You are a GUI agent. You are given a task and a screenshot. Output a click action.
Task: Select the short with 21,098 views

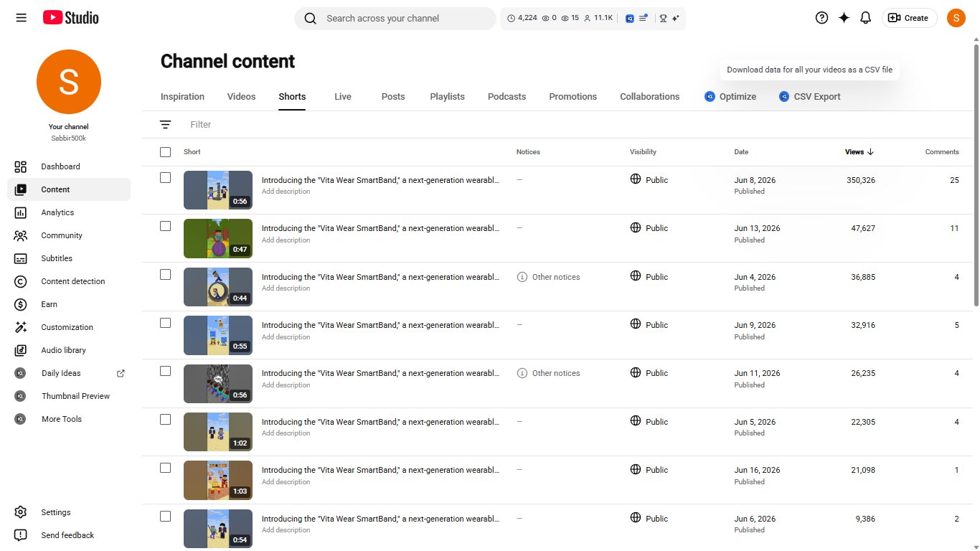(x=166, y=468)
